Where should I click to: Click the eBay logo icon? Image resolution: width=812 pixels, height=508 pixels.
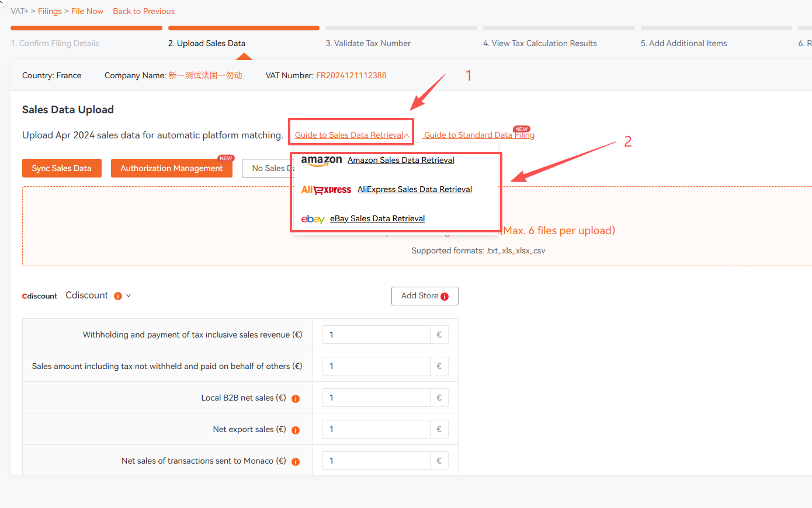[x=313, y=219]
